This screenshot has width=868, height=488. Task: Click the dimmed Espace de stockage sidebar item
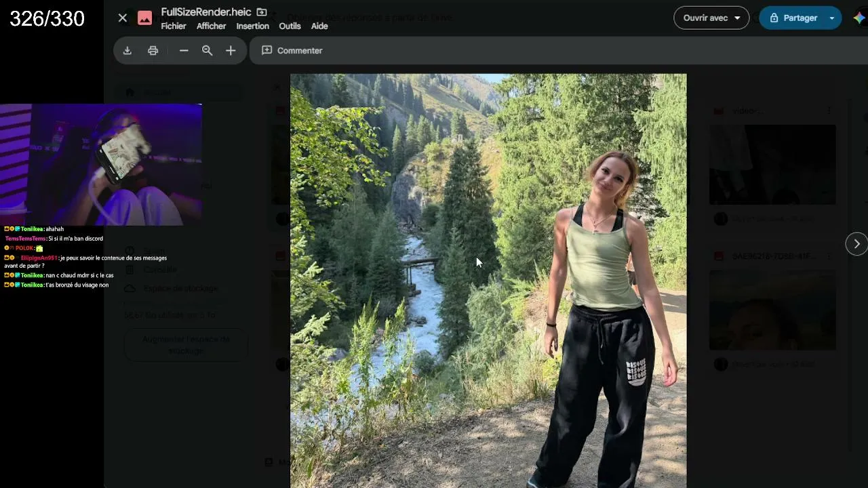tap(181, 288)
